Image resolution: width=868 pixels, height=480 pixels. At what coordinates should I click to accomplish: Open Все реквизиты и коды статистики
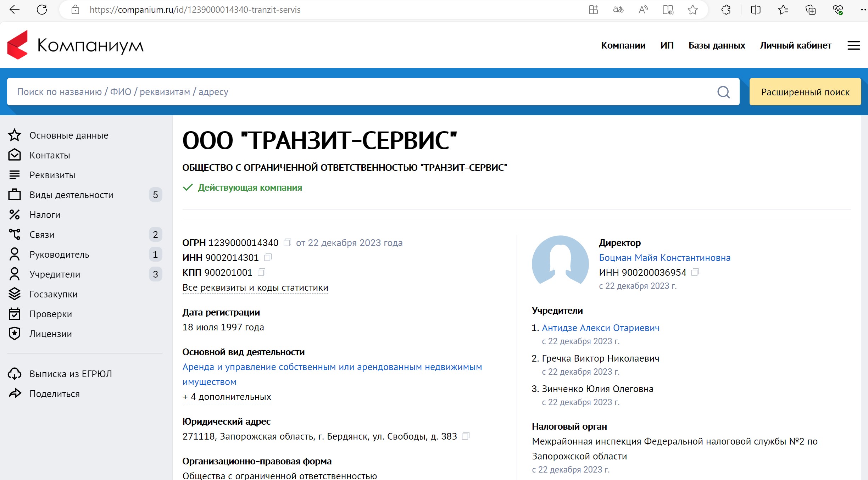(255, 288)
